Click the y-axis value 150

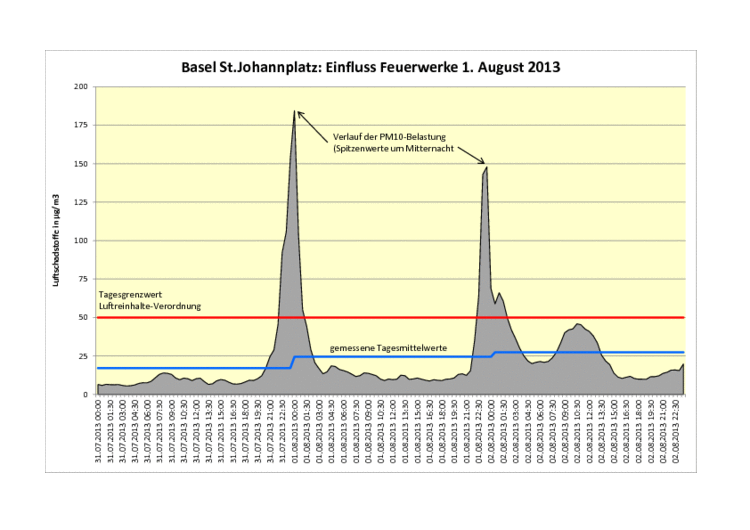click(81, 164)
